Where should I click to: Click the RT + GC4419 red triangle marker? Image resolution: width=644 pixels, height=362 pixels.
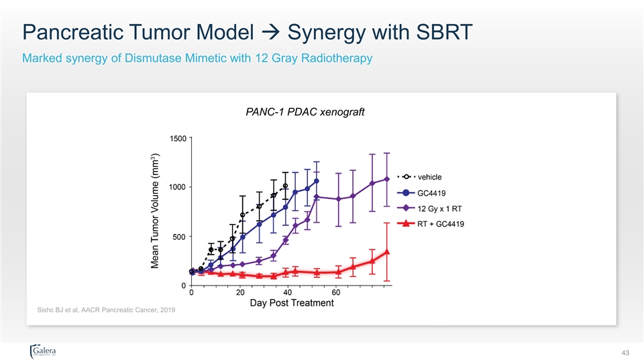pyautogui.click(x=407, y=223)
